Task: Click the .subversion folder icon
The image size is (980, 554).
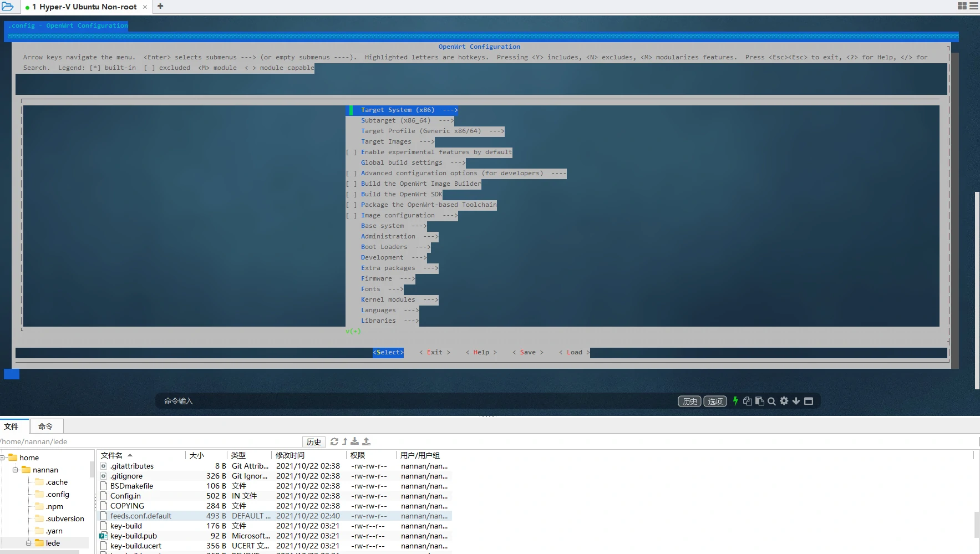Action: pos(39,518)
